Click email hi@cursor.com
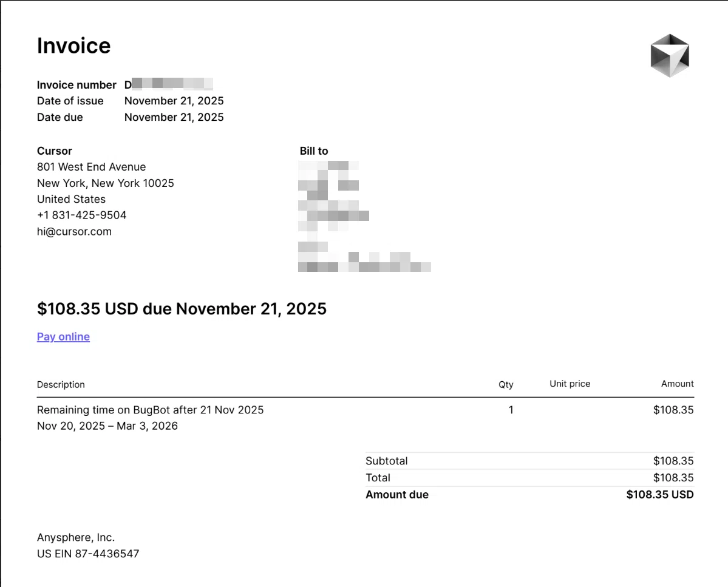 74,231
